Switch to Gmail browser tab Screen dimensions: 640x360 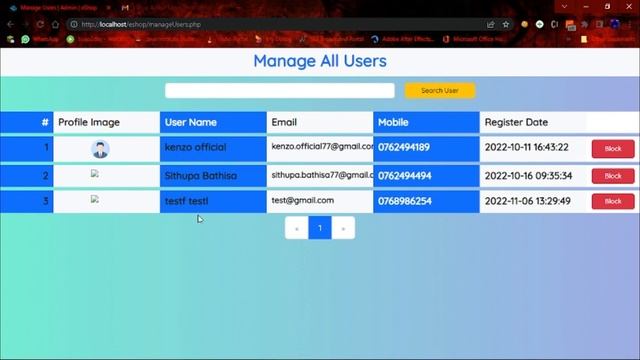(125, 7)
